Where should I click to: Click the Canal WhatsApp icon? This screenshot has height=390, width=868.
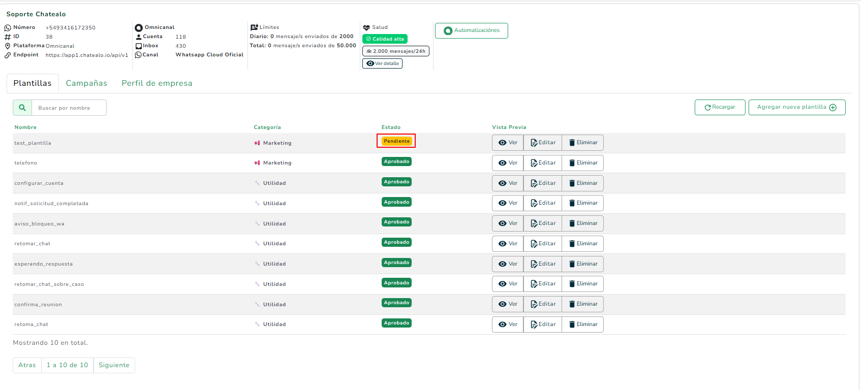coord(138,55)
